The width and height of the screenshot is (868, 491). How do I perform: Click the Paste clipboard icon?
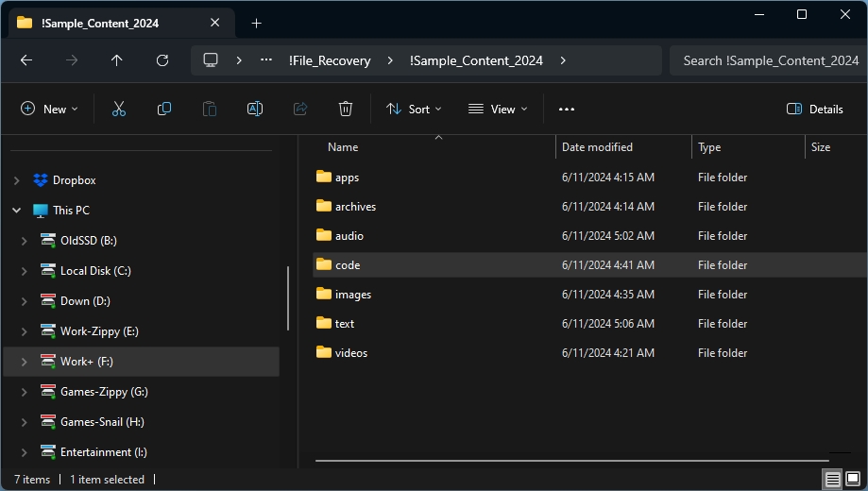click(210, 109)
